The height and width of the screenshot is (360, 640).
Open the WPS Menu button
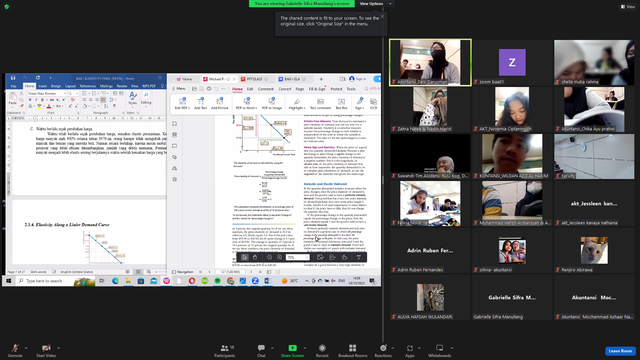coord(179,89)
